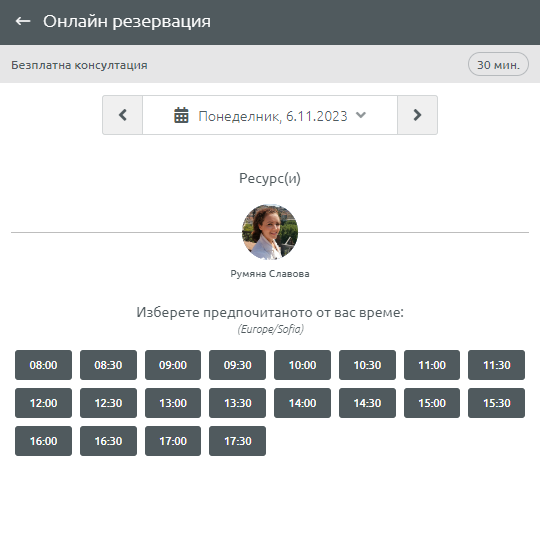Choose the 15:00 time slot

(x=432, y=403)
